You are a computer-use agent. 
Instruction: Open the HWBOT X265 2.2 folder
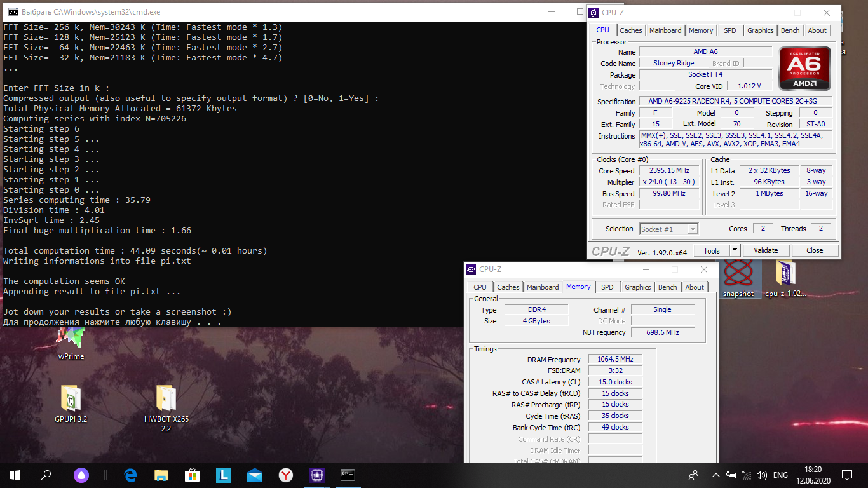pyautogui.click(x=166, y=407)
